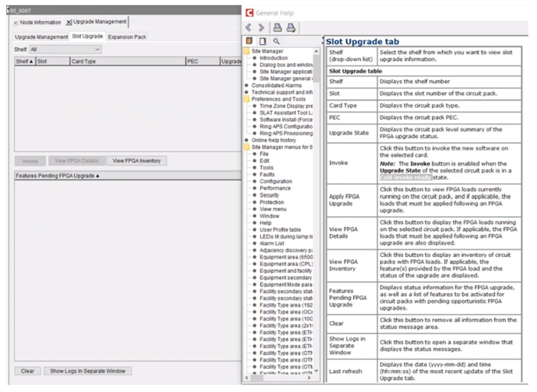
Task: Open the Protection help topic
Action: point(271,202)
